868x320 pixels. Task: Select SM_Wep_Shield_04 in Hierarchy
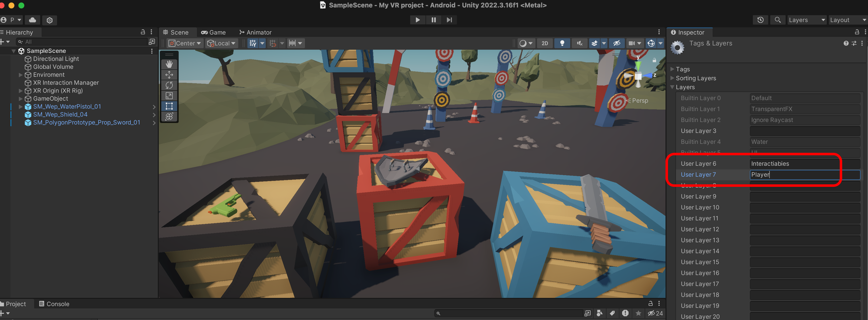[x=60, y=114]
